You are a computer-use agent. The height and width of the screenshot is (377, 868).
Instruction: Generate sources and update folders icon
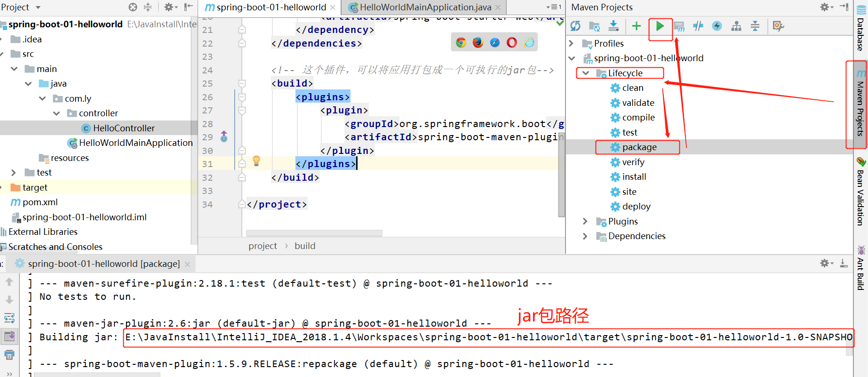(x=595, y=26)
